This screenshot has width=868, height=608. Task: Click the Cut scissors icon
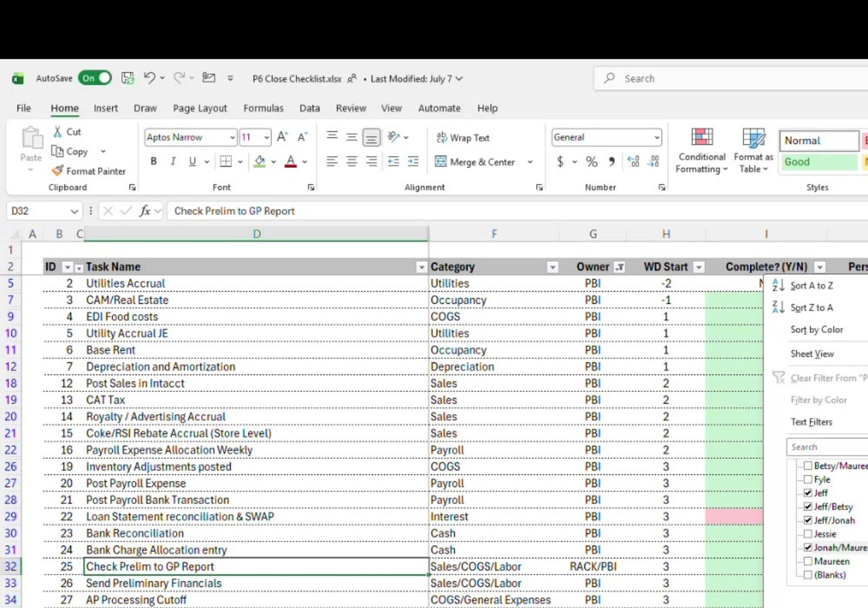(x=58, y=131)
